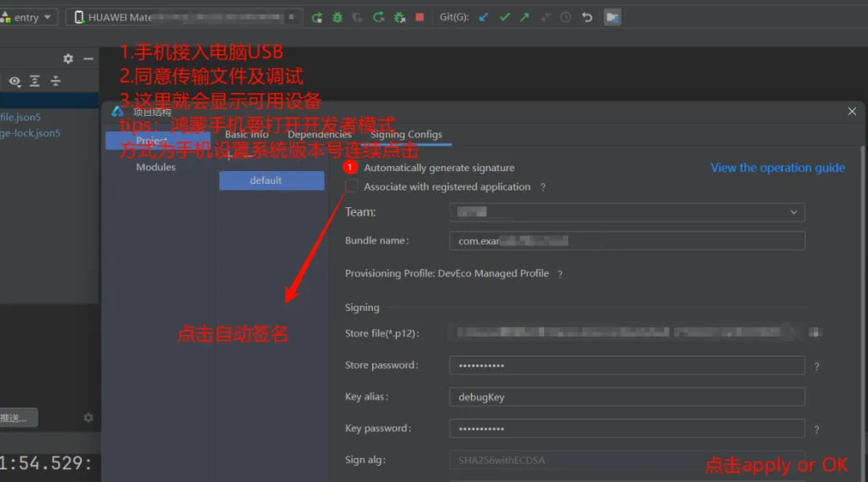868x482 pixels.
Task: Select Modules in the dialog sidebar
Action: [x=156, y=167]
